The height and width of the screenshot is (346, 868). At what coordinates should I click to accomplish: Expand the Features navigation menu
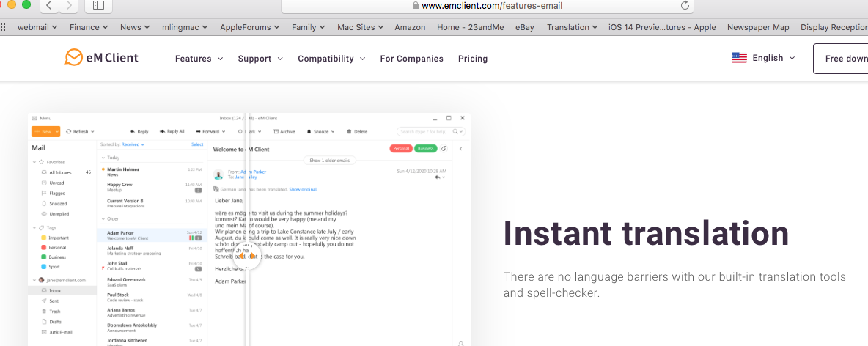point(199,59)
